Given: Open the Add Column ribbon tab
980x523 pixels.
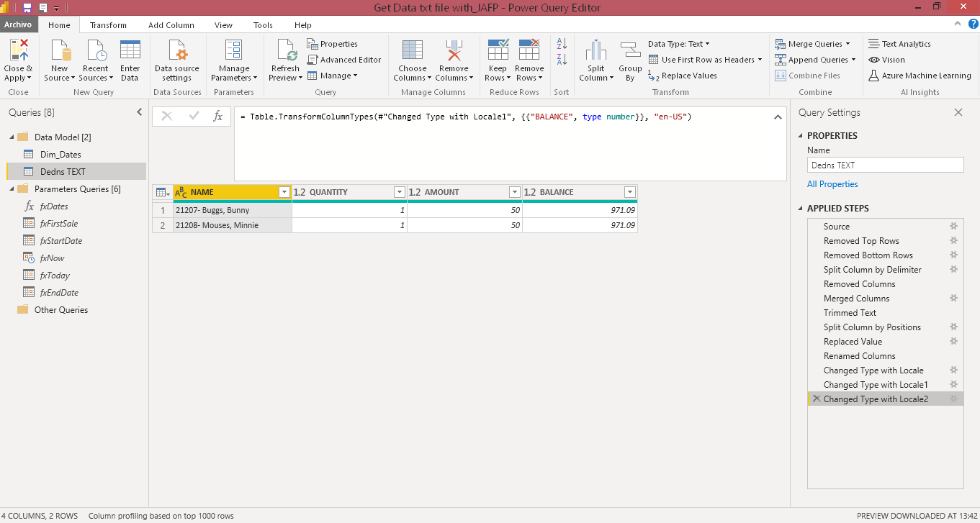Looking at the screenshot, I should [171, 25].
